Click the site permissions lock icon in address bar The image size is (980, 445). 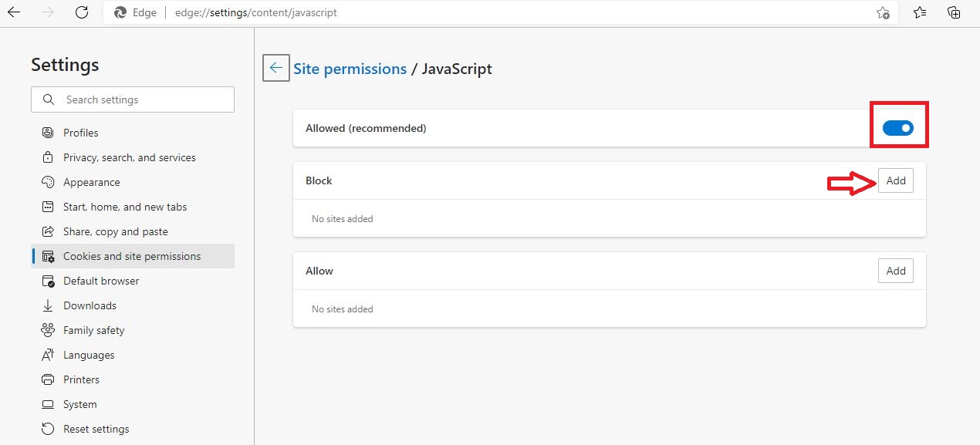(x=119, y=12)
